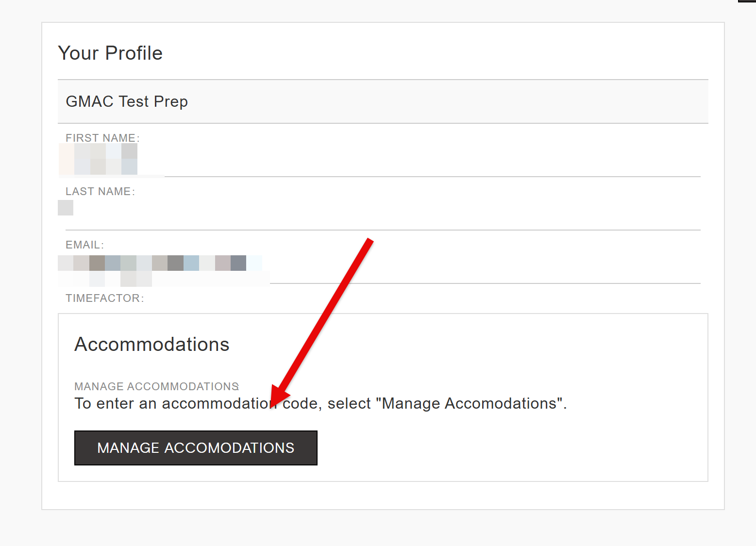Click the blurred last name value

tap(66, 208)
